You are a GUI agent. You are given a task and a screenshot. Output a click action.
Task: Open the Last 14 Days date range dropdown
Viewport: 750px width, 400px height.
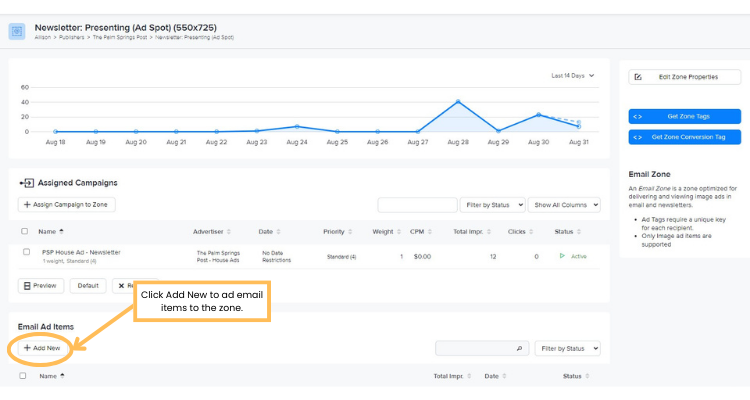coord(572,75)
